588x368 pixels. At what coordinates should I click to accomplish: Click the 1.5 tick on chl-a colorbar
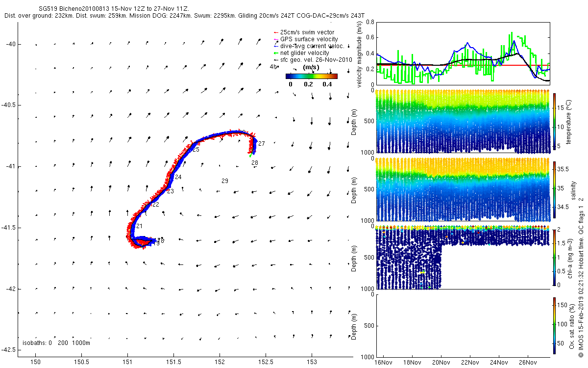click(x=562, y=243)
